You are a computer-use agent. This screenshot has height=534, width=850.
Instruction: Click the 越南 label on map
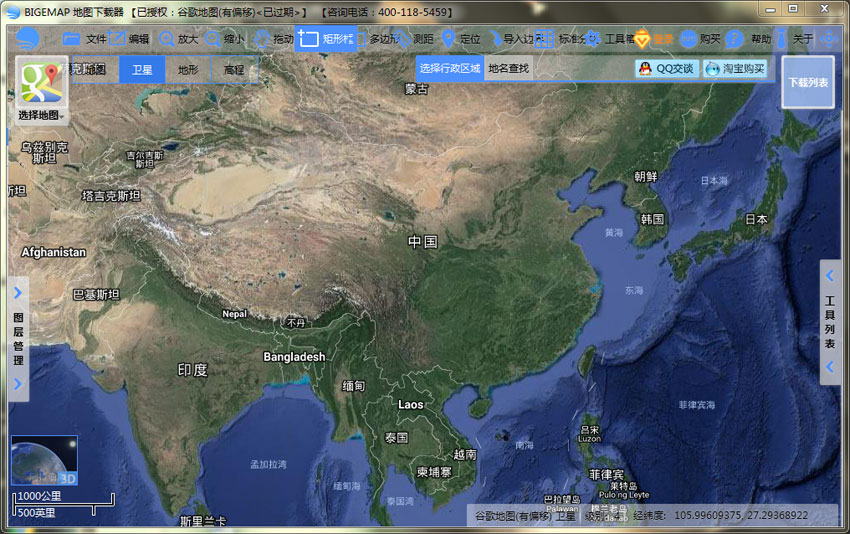coord(465,454)
